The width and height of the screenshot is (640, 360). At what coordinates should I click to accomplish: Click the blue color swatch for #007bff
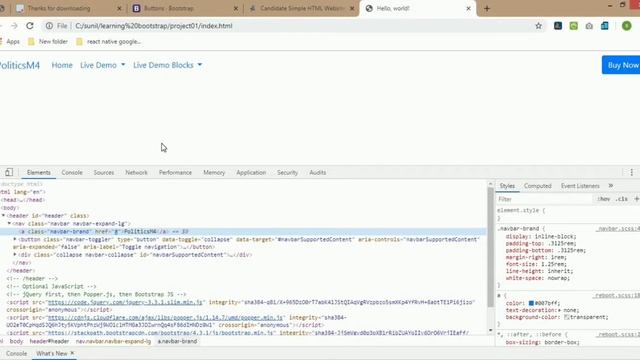tap(531, 303)
